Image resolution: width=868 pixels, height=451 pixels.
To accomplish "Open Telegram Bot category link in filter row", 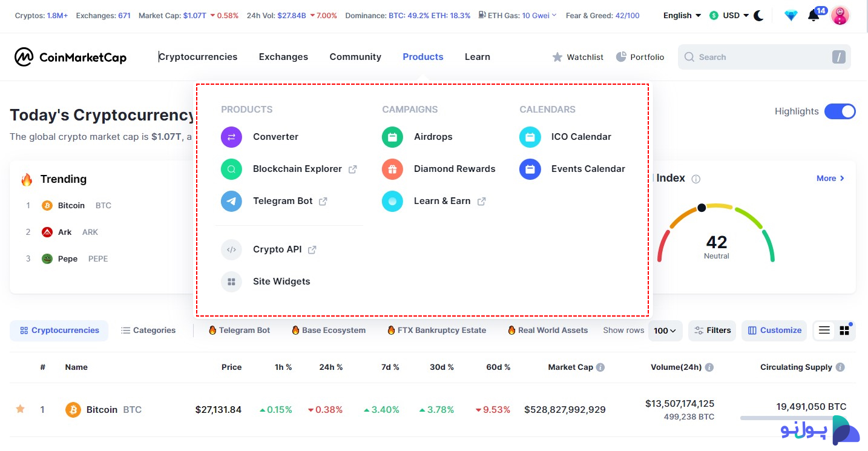I will pos(239,331).
